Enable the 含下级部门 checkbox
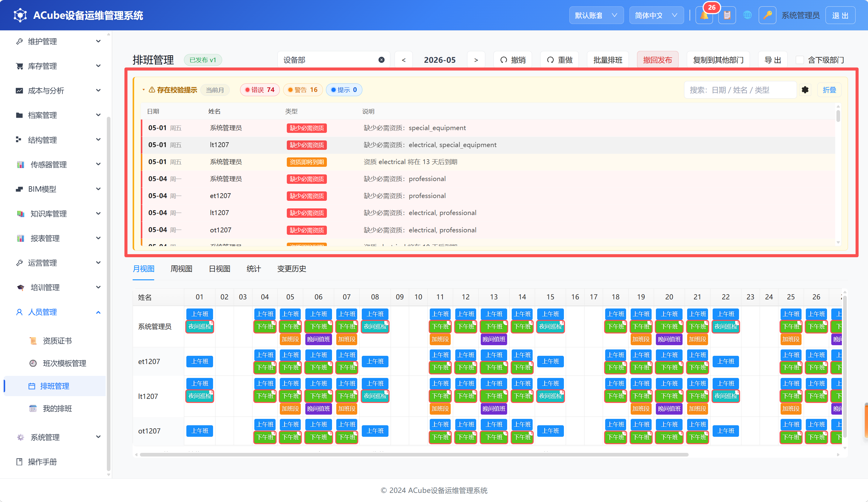Viewport: 868px width, 502px height. (800, 60)
